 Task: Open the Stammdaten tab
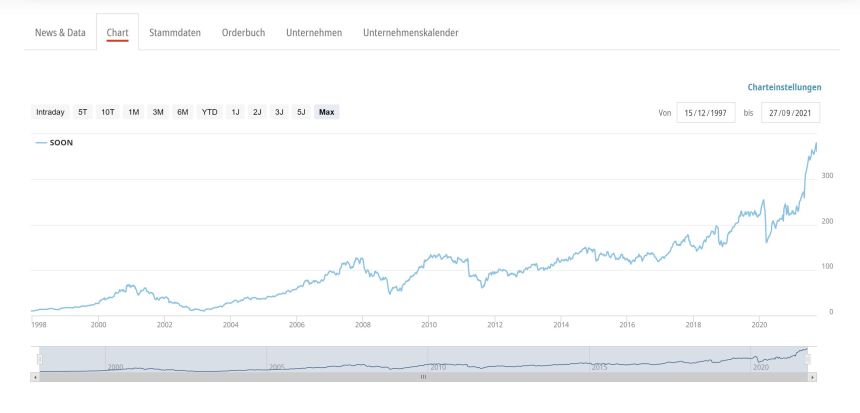click(175, 33)
